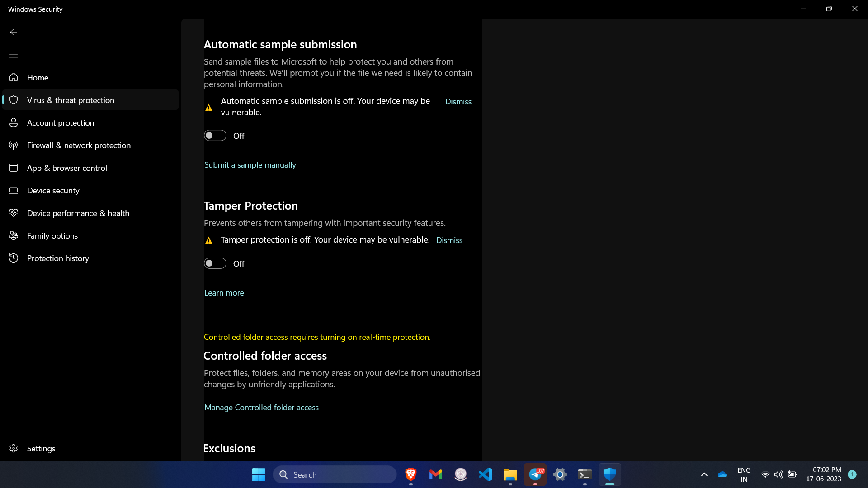Dismiss the automatic sample submission warning

[x=458, y=102]
